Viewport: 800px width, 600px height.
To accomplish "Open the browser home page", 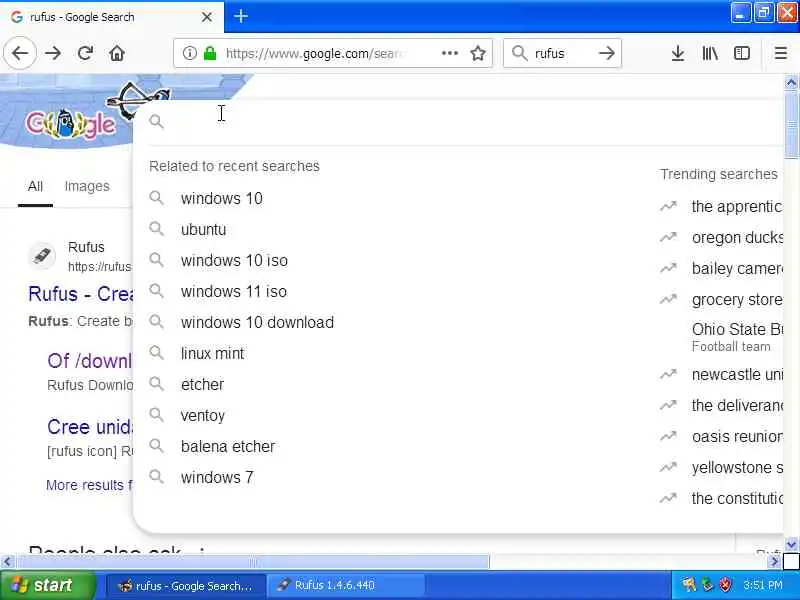I will coord(117,53).
